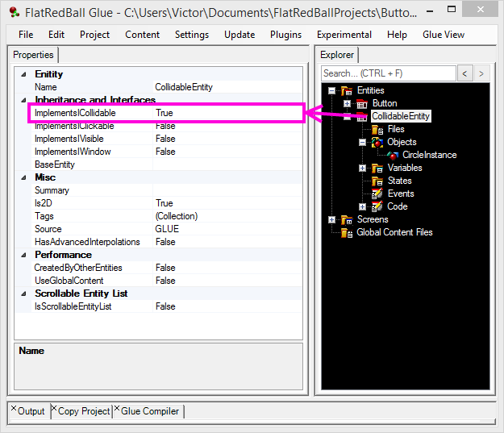
Task: Click the CircleInstance object icon
Action: click(x=393, y=155)
